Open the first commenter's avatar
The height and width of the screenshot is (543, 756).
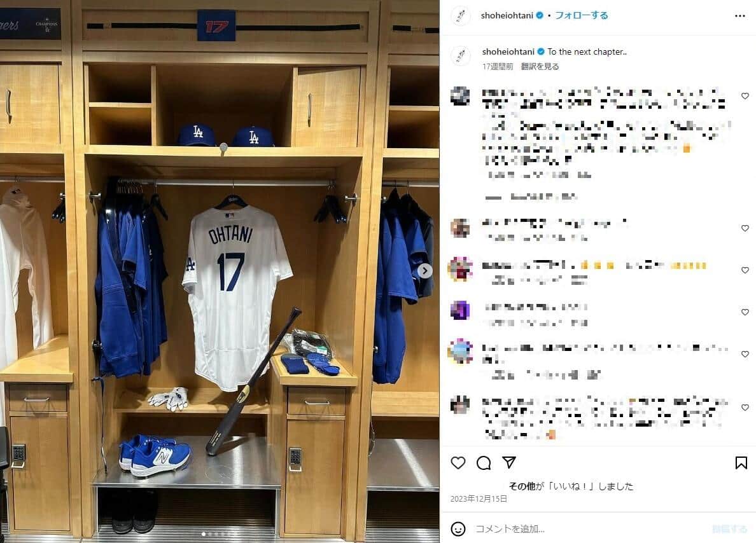tap(460, 95)
